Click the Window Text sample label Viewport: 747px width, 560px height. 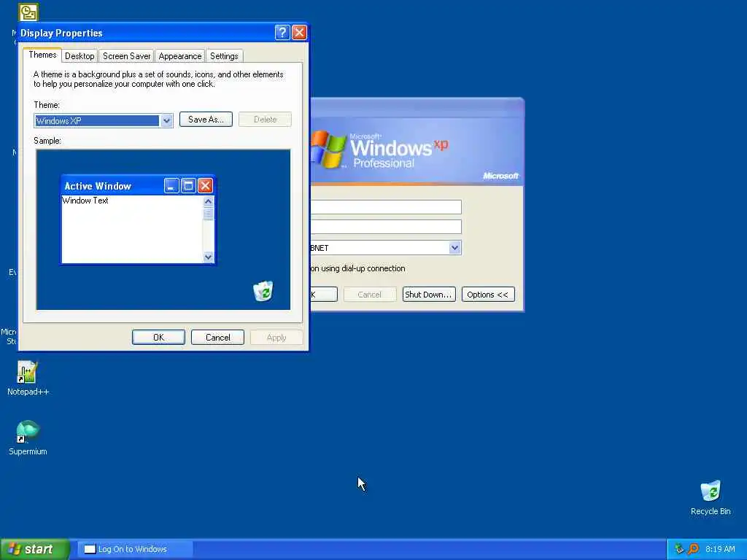tap(85, 201)
